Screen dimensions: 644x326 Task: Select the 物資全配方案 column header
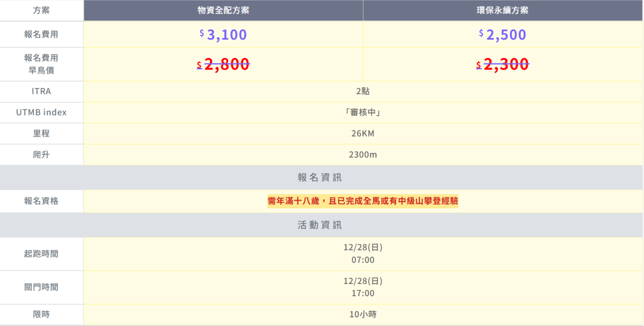(223, 11)
